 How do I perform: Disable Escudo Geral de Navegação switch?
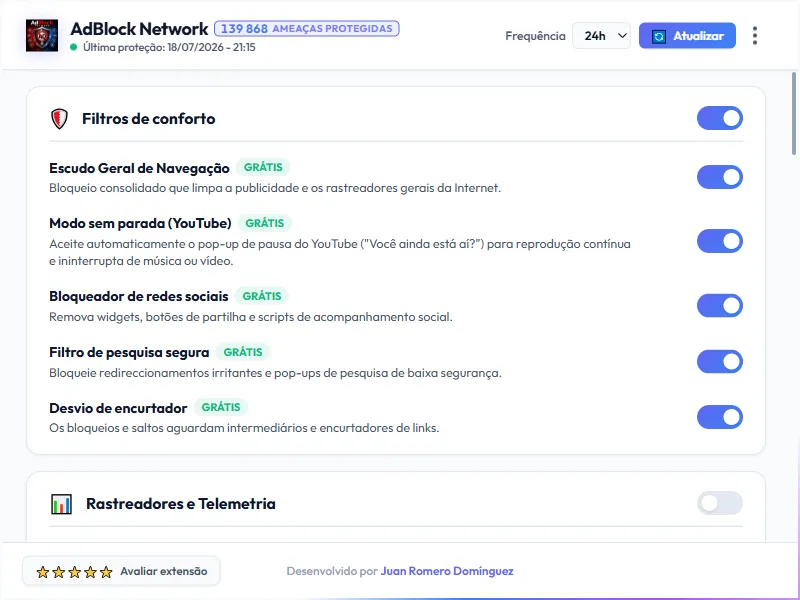719,177
